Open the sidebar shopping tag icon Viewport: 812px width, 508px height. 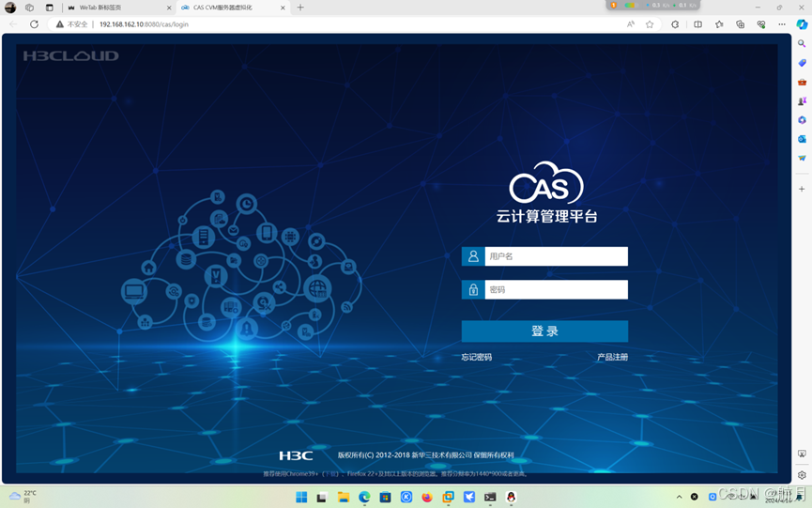tap(802, 63)
